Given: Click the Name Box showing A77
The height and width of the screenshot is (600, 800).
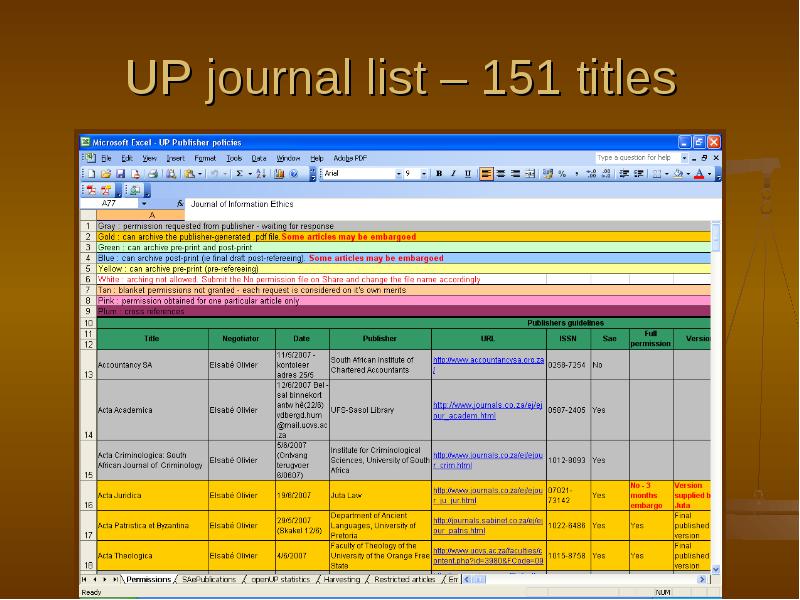Looking at the screenshot, I should click(x=109, y=204).
